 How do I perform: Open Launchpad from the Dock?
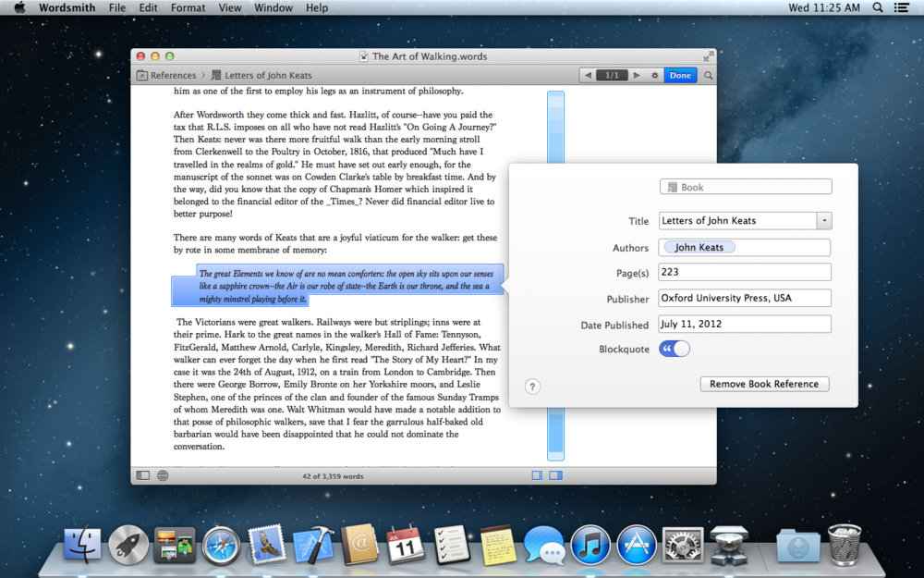[128, 545]
